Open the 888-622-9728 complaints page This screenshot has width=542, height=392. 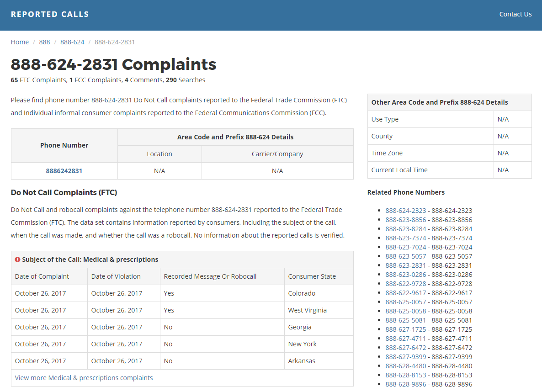(406, 283)
